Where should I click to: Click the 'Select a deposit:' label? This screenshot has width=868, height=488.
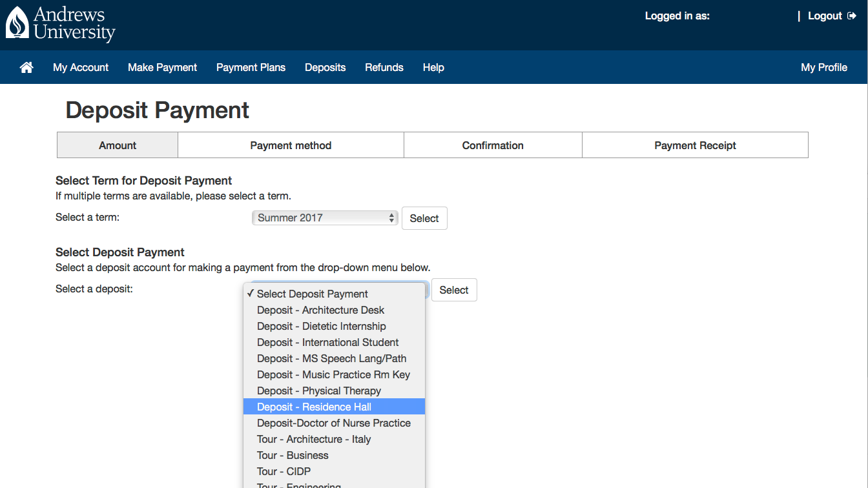point(94,289)
